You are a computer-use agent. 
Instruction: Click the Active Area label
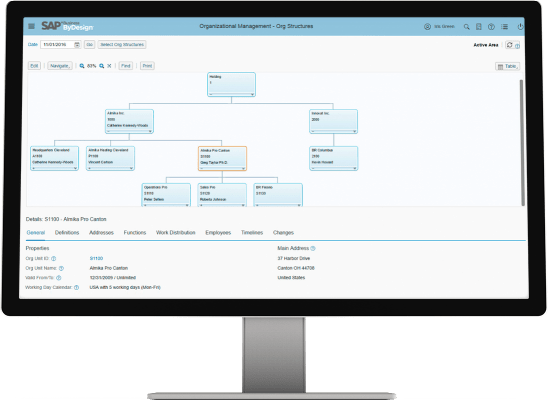click(x=486, y=45)
